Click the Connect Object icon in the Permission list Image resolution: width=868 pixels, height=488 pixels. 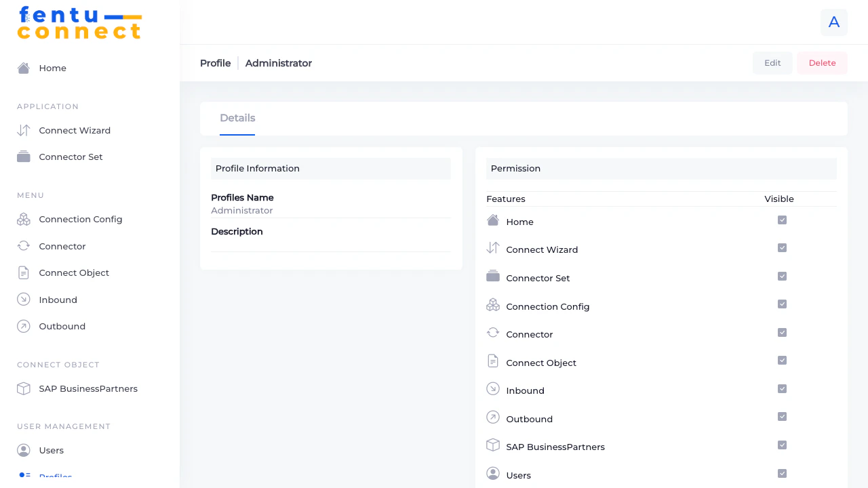pyautogui.click(x=493, y=361)
